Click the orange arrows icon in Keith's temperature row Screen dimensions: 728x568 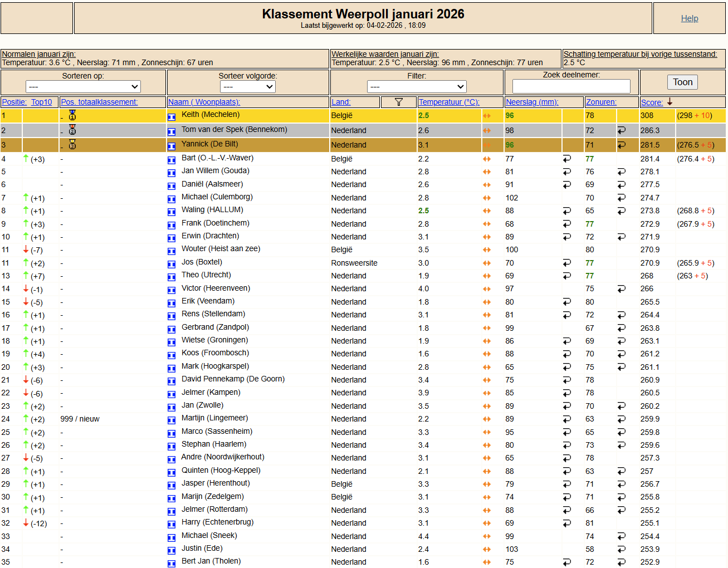click(x=487, y=116)
